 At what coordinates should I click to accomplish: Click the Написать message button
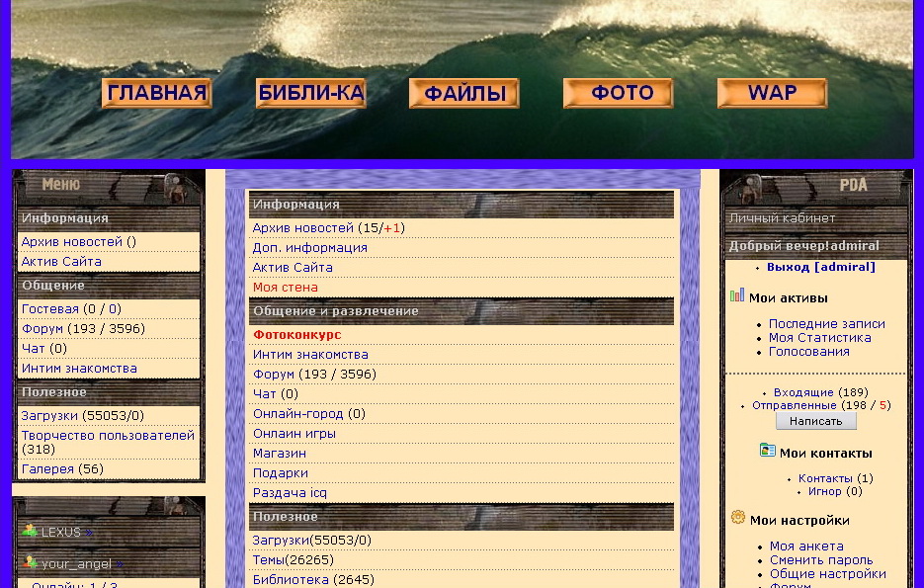coord(815,421)
